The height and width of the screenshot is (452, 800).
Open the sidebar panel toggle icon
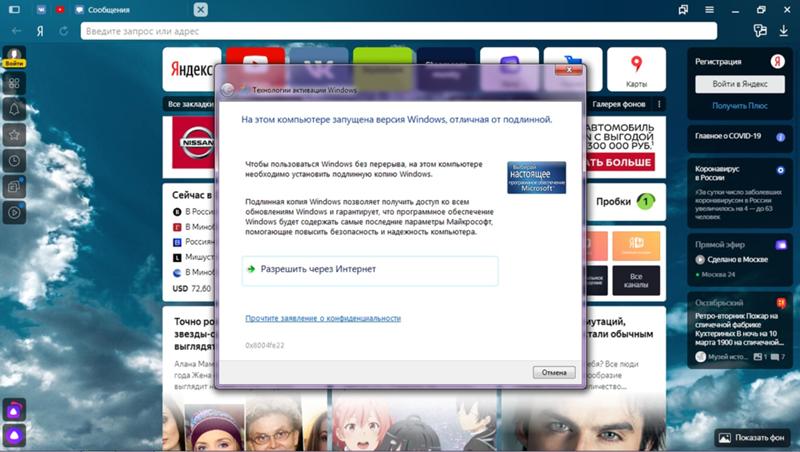tap(14, 10)
